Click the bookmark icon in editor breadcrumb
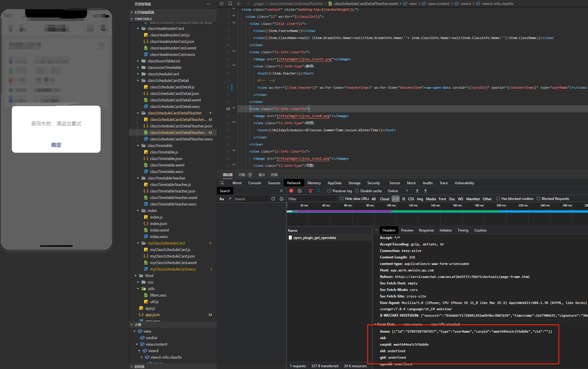 [230, 4]
